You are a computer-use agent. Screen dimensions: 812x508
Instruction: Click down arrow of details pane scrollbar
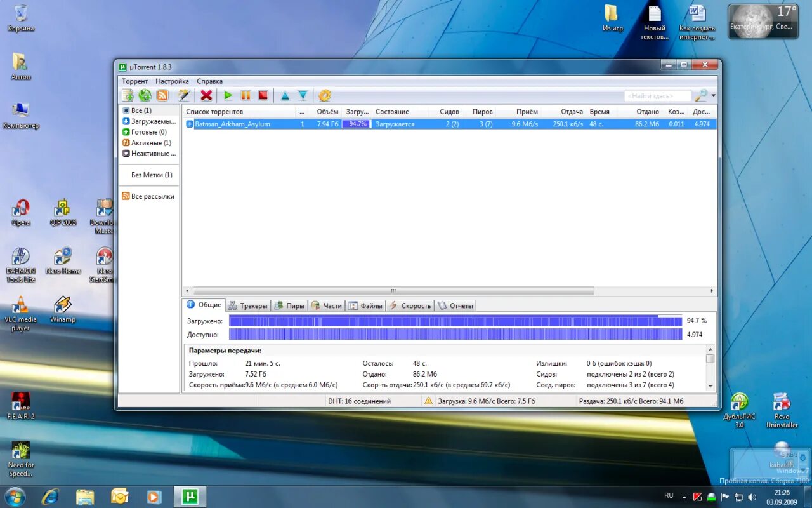click(710, 385)
